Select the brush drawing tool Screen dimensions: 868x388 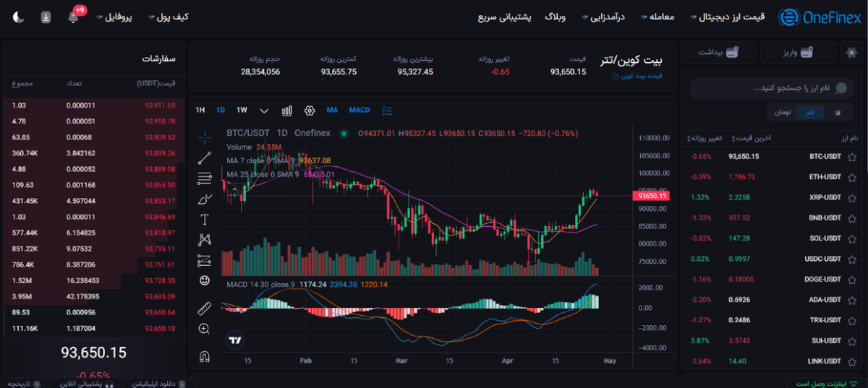[205, 198]
